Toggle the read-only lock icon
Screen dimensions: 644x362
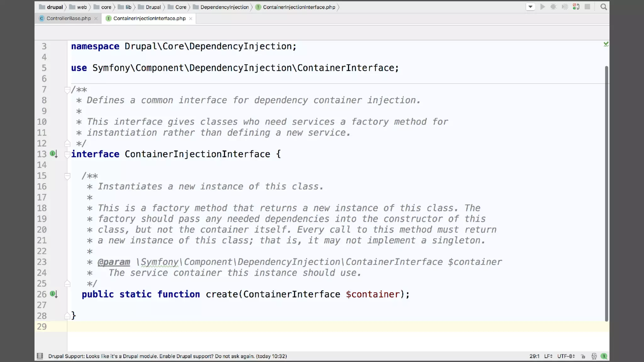(x=583, y=356)
